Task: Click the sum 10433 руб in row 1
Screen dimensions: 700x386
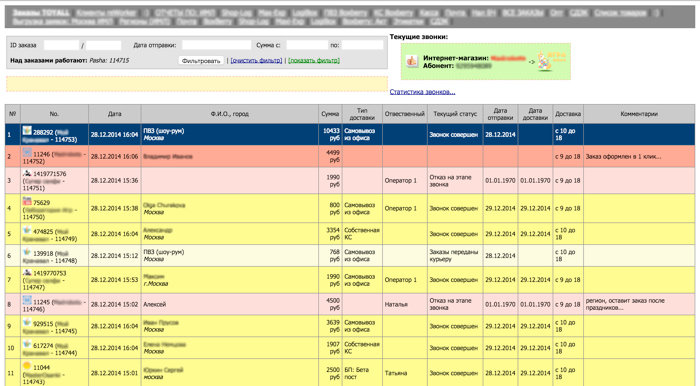Action: [331, 134]
